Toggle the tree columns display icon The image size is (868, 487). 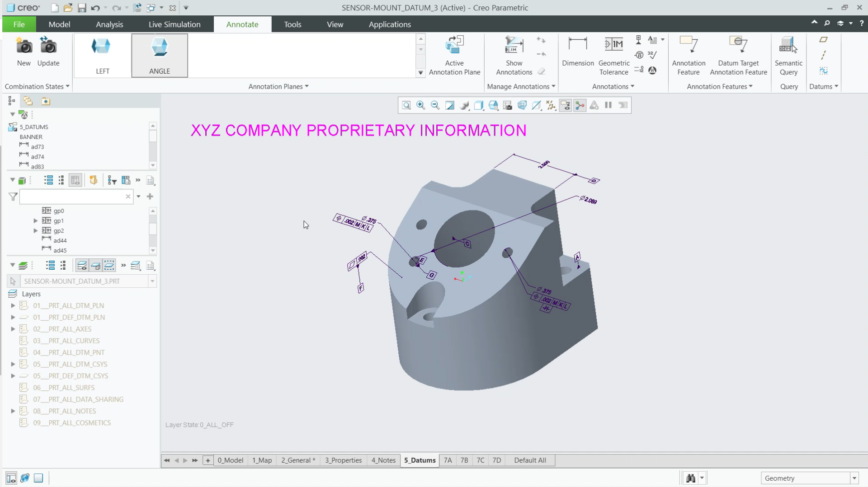pyautogui.click(x=75, y=180)
